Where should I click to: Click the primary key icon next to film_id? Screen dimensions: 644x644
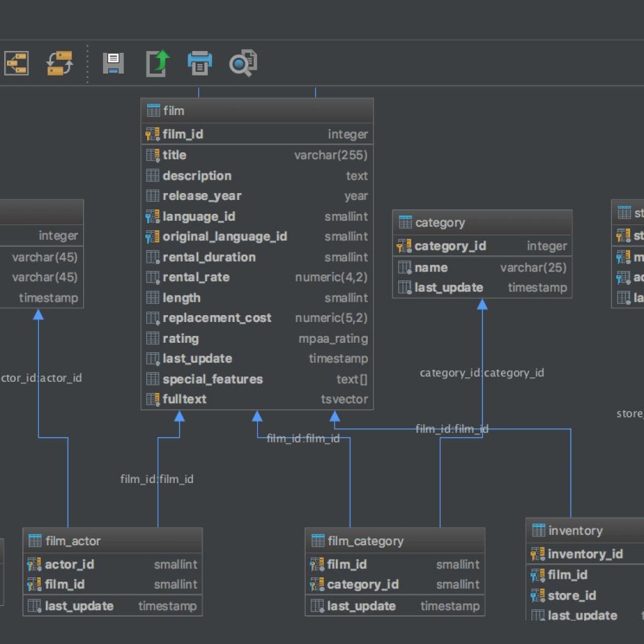coord(152,134)
